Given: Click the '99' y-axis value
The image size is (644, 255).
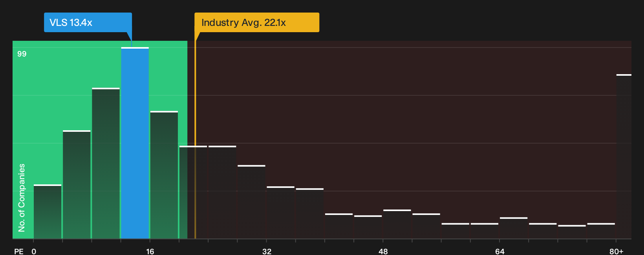Looking at the screenshot, I should point(22,54).
